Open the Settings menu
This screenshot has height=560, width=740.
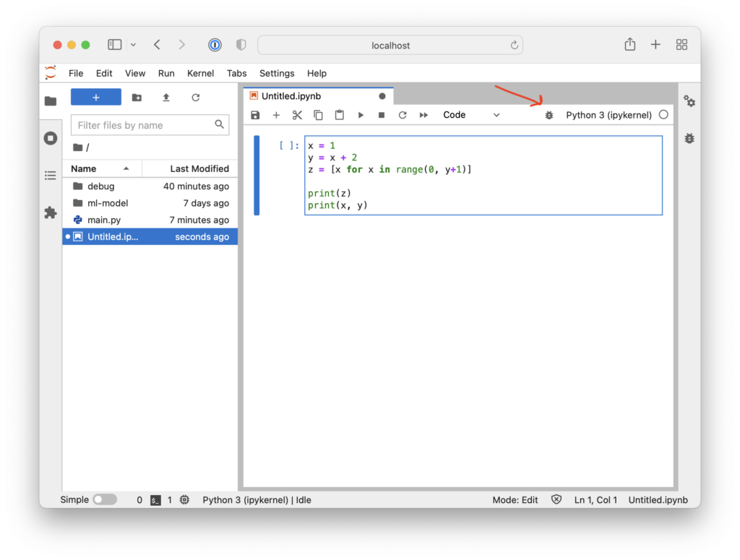click(x=277, y=73)
